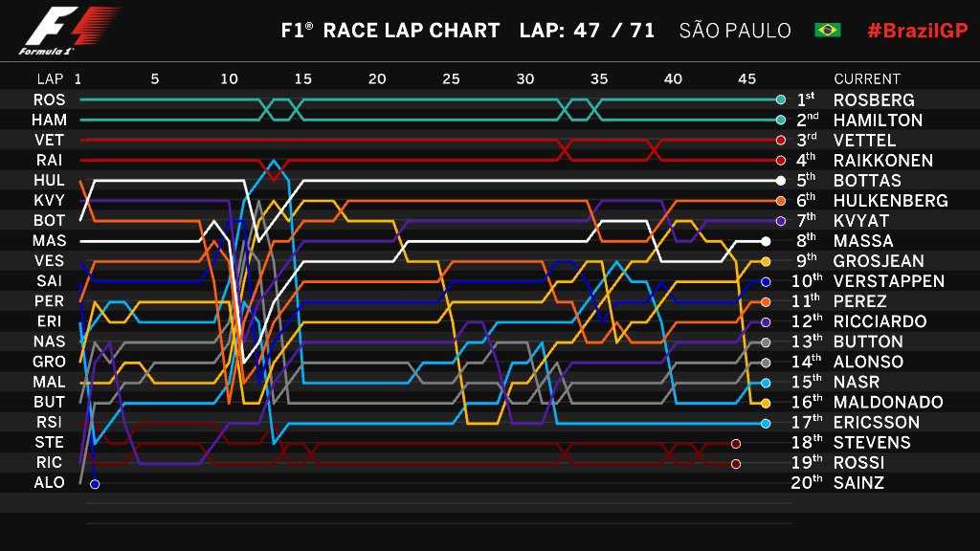
Task: Click Hulkenberg's orange marker dot in 6th
Action: point(780,201)
